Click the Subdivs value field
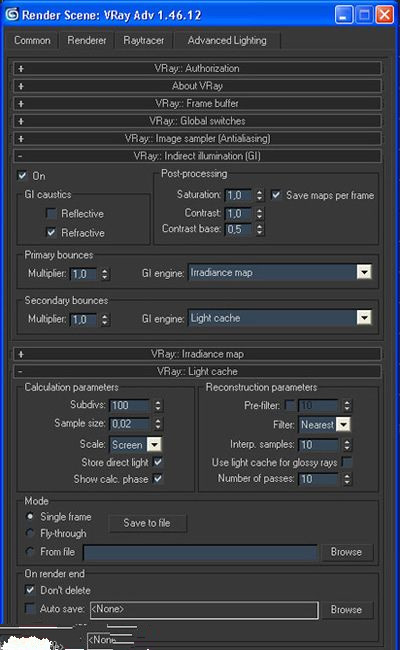Screen dimensions: 400x650 (x=129, y=405)
